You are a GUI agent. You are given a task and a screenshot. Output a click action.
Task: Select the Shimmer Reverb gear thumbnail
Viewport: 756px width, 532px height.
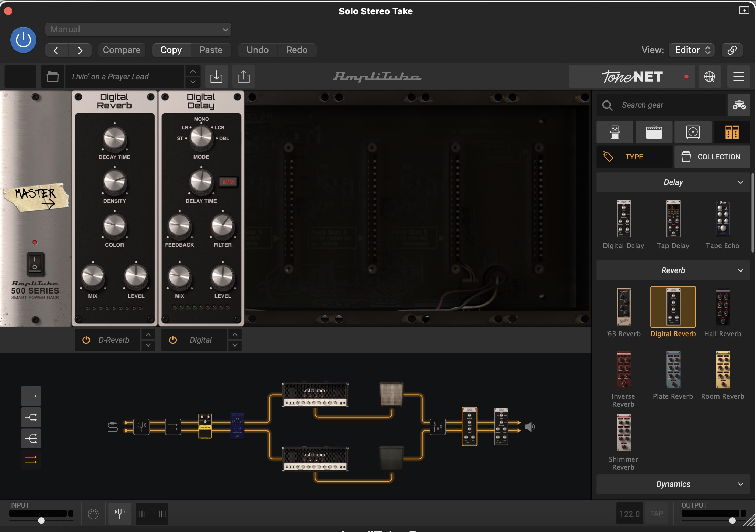click(623, 433)
